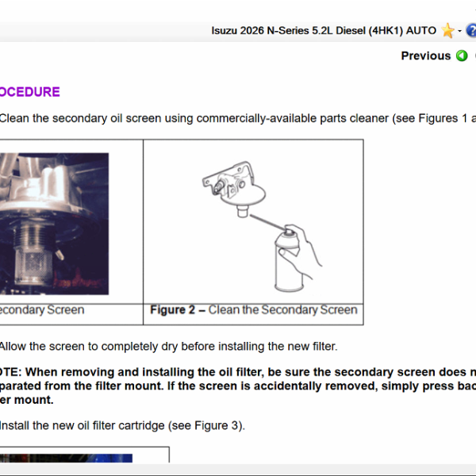This screenshot has height=476, width=476.
Task: Click the PROCEDURE section heading
Action: point(29,92)
